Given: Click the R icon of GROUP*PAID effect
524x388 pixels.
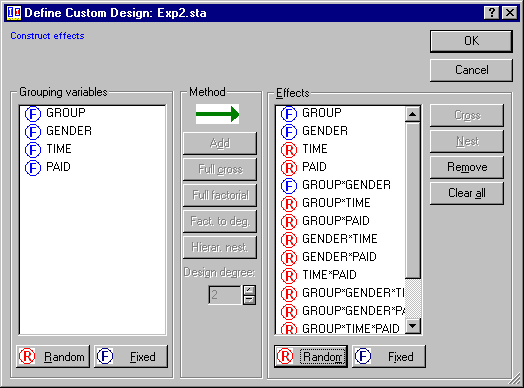Looking at the screenshot, I should (x=289, y=222).
